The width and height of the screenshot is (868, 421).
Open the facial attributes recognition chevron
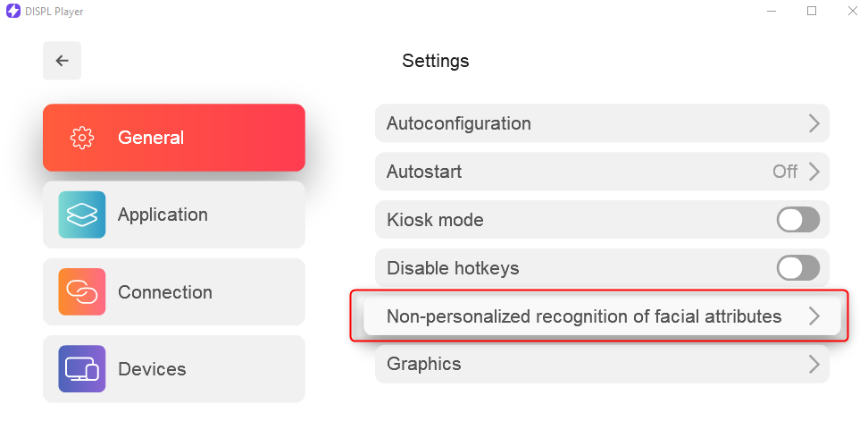point(814,316)
